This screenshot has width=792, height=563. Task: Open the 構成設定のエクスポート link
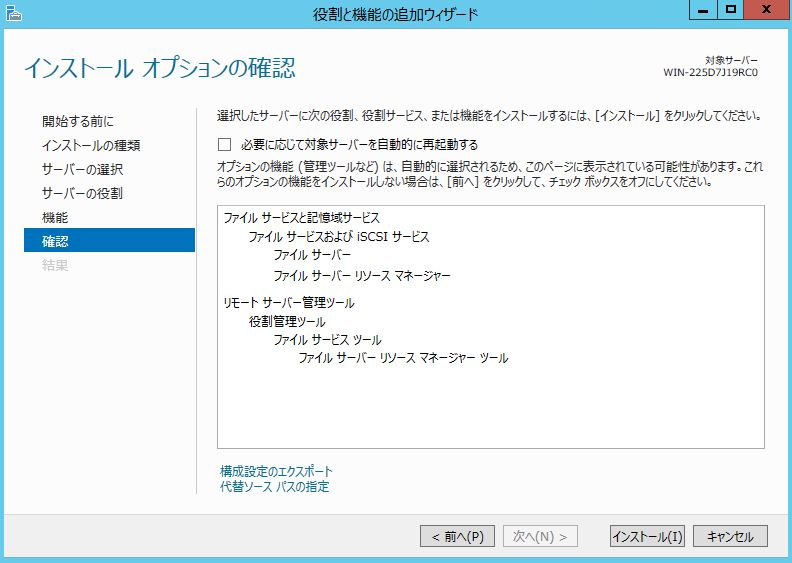[x=276, y=471]
